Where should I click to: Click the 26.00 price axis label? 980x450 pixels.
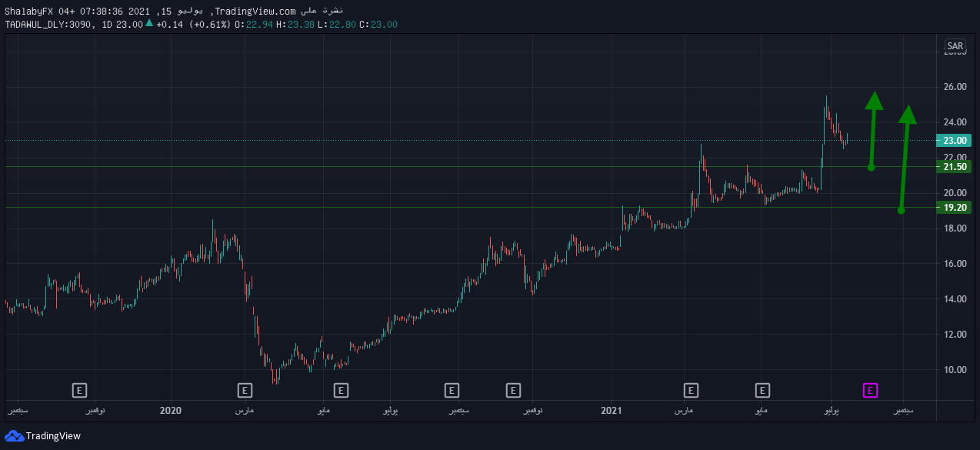(x=955, y=87)
